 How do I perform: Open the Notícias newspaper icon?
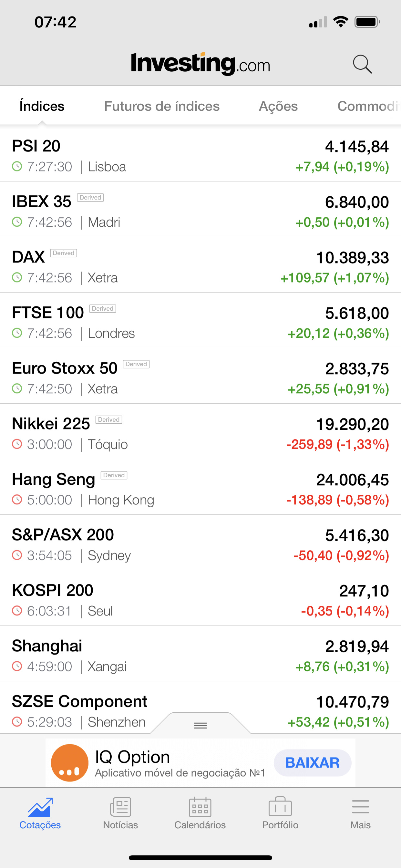[120, 807]
